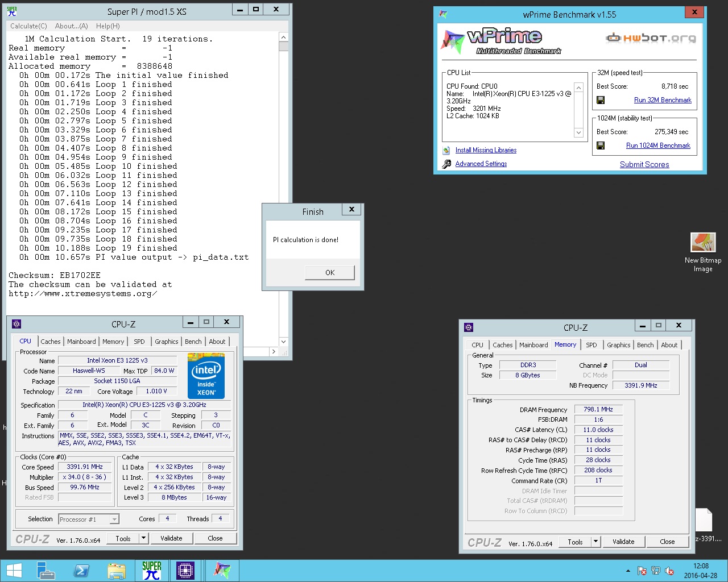This screenshot has width=728, height=582.
Task: Open Install Missing Libraries link
Action: [x=486, y=150]
